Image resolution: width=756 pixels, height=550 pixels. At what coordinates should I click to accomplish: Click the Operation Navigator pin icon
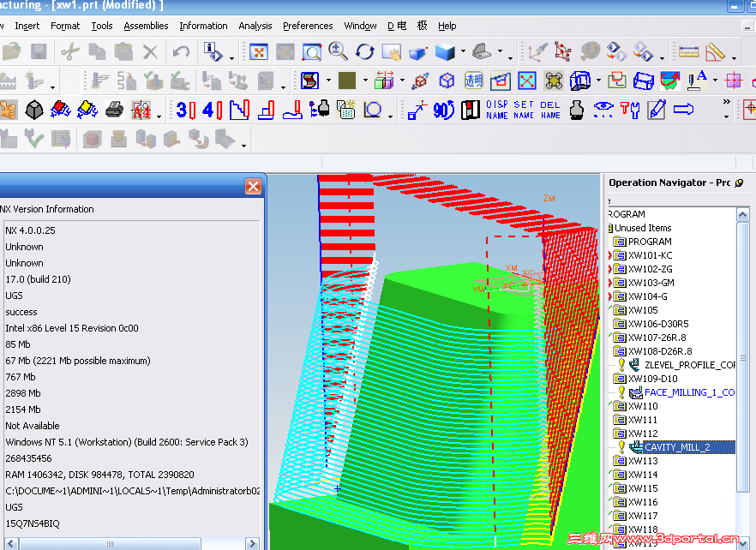(739, 182)
